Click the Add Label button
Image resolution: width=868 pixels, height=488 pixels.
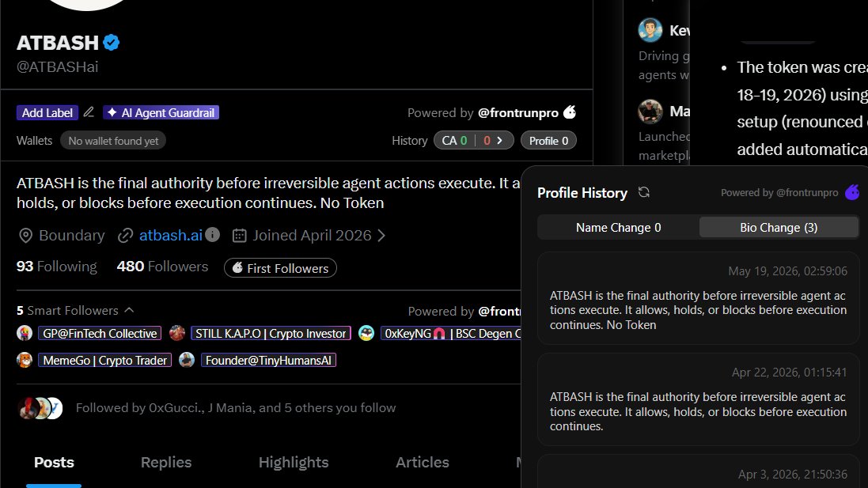[x=47, y=112]
